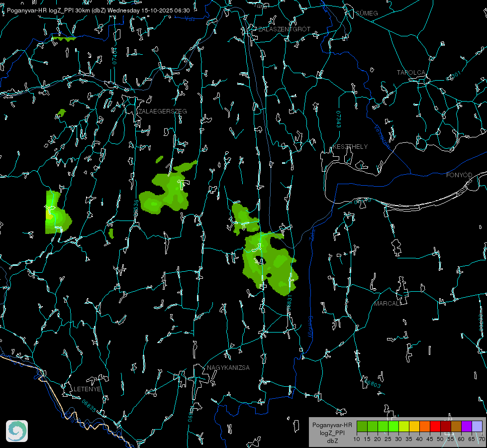Viewport: 487px width, 448px height.
Task: Click the KESZTHELY city label
Action: 350,146
